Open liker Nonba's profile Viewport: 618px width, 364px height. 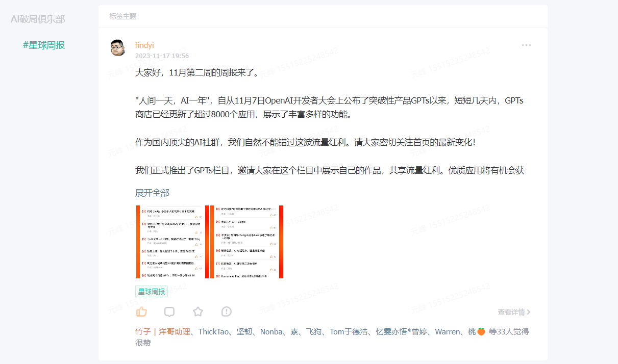[x=271, y=331]
